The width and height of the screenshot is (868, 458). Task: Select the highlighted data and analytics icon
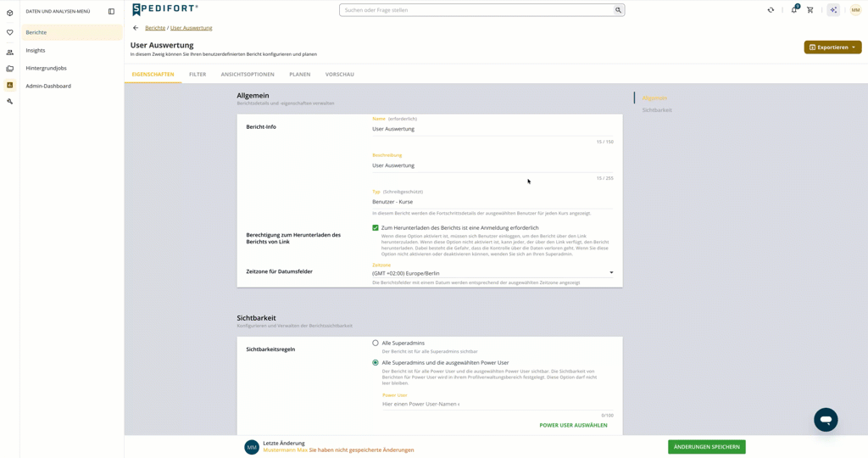(x=9, y=85)
